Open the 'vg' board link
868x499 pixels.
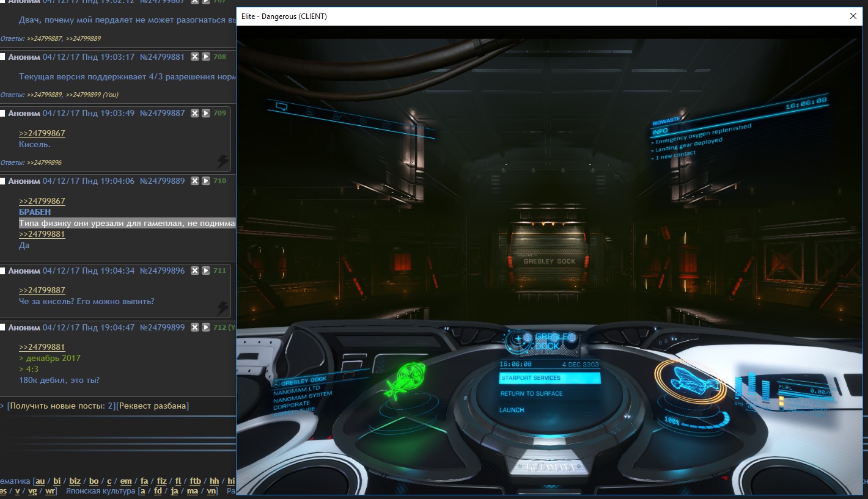pos(33,491)
